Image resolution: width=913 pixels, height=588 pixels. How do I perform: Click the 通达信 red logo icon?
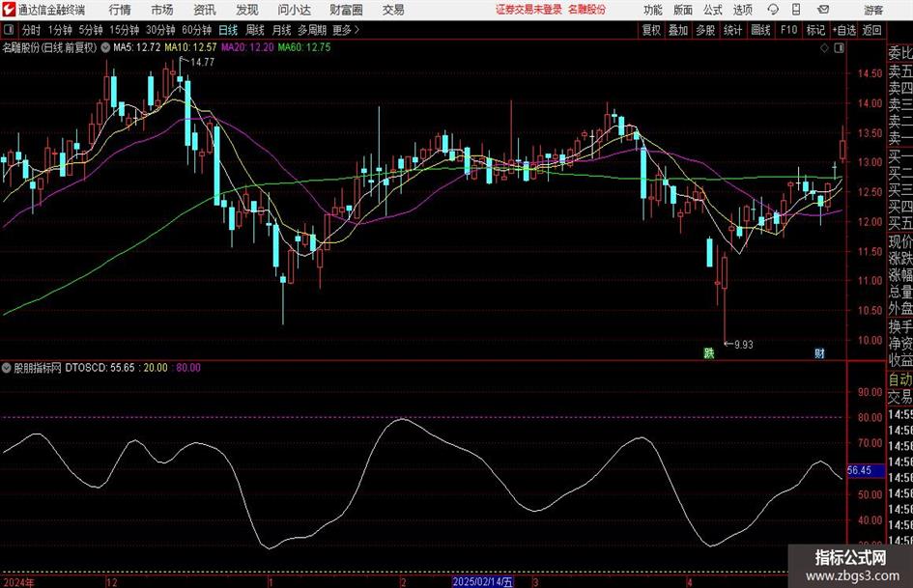click(8, 10)
